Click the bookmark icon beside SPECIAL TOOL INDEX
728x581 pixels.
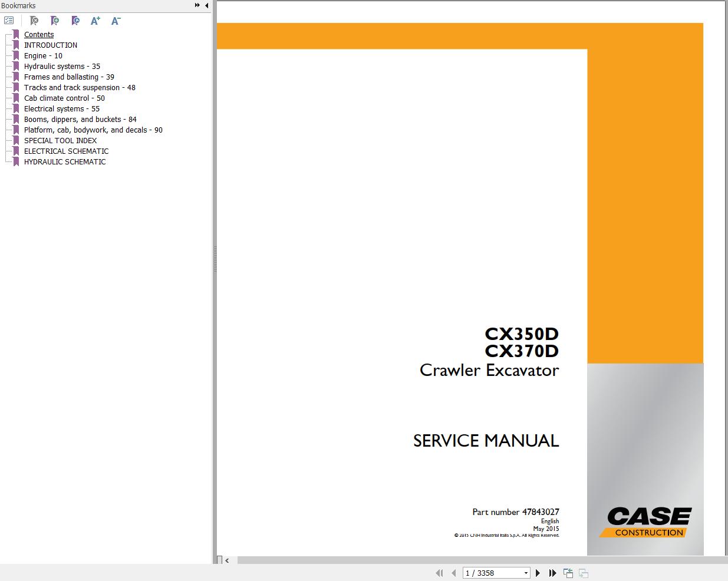[16, 141]
